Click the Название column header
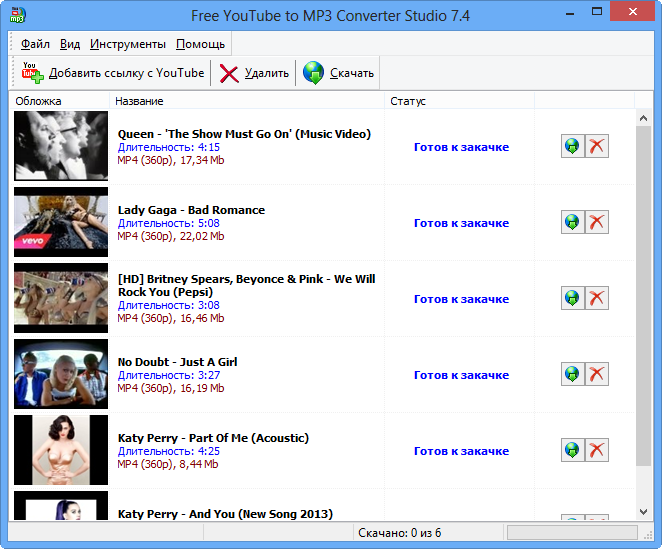The image size is (662, 549). 247,101
